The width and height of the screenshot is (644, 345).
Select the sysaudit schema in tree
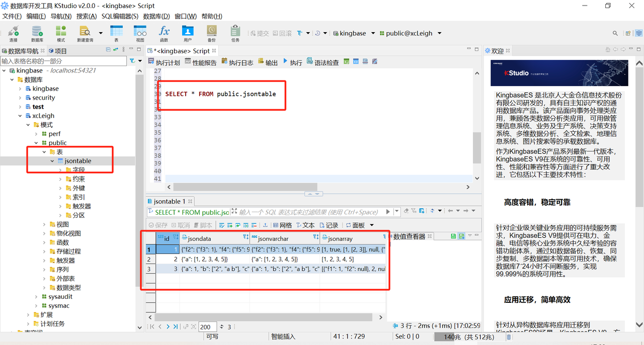click(60, 297)
